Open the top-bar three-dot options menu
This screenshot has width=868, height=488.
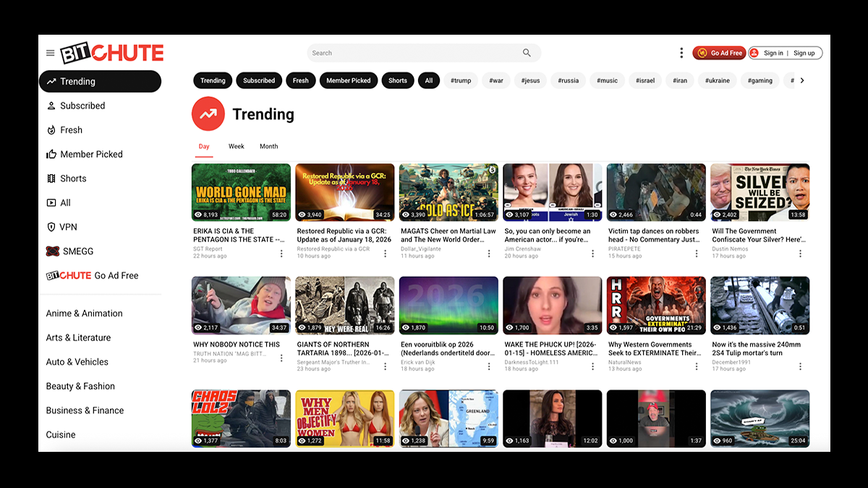click(681, 53)
